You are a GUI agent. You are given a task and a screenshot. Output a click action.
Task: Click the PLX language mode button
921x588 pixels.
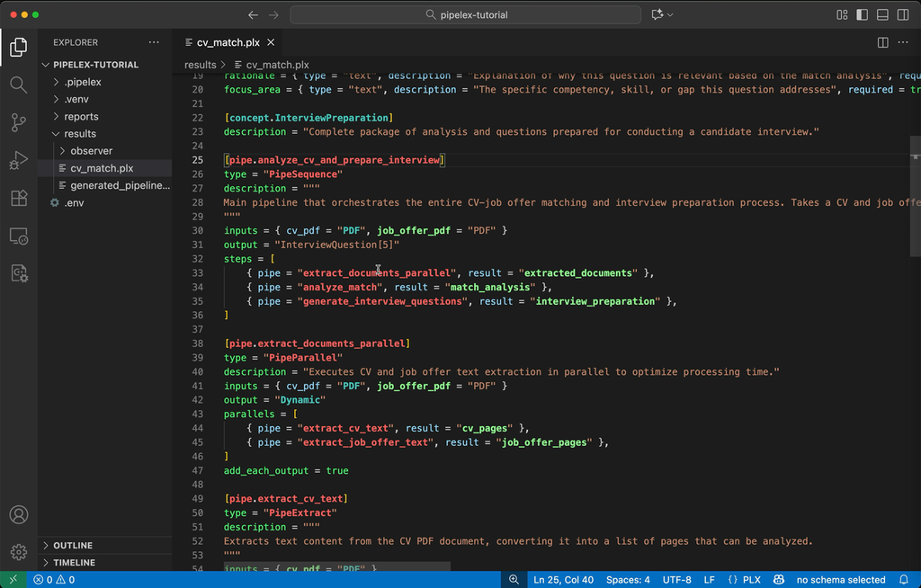coord(744,580)
